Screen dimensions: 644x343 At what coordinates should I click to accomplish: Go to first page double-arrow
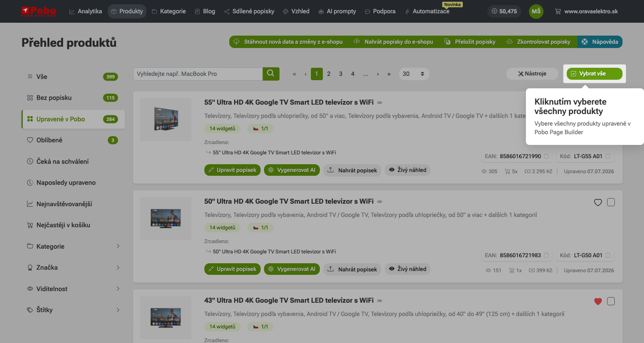pyautogui.click(x=295, y=74)
